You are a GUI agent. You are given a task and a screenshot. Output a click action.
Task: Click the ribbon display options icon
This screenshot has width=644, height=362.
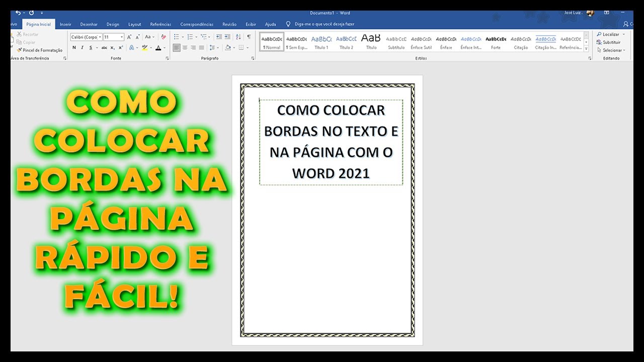coord(607,13)
